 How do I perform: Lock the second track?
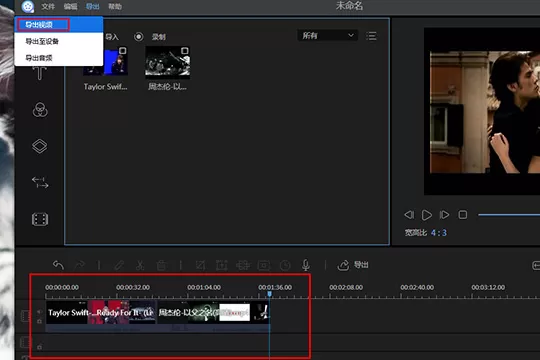[x=39, y=347]
